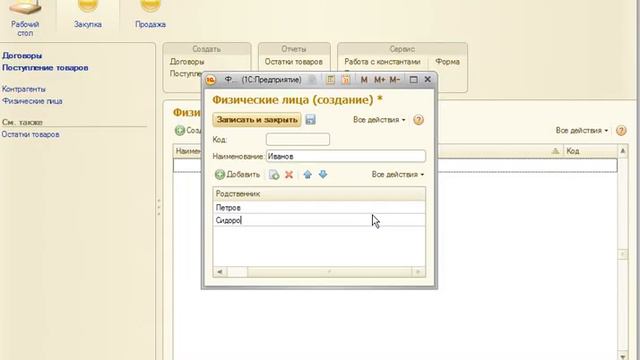Click into the Код input field
Image resolution: width=640 pixels, height=360 pixels.
[298, 140]
